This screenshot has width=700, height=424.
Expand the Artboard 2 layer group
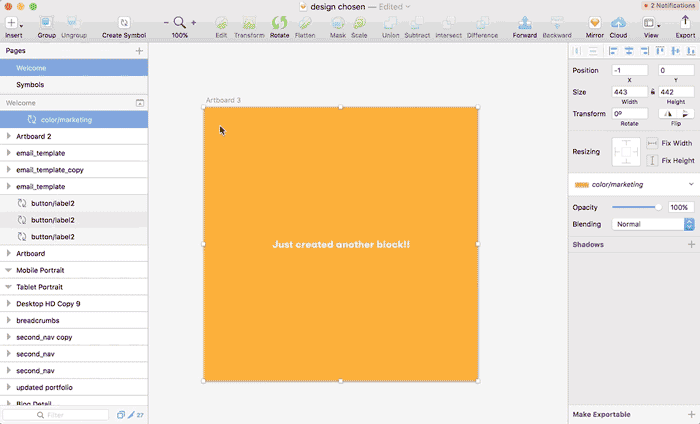pos(9,136)
